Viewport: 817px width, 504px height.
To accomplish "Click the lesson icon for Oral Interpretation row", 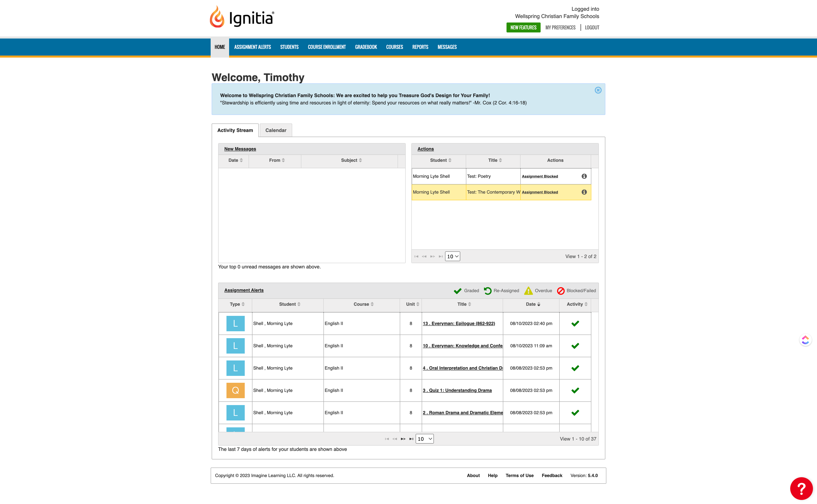I will pyautogui.click(x=235, y=368).
